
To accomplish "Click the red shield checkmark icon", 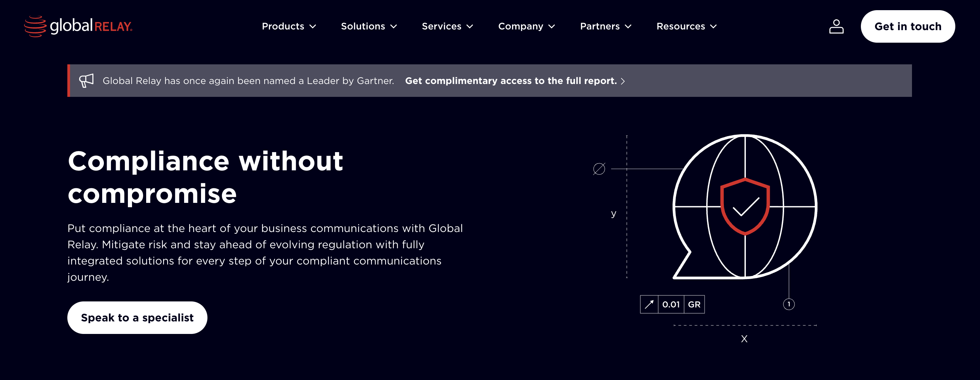I will click(x=744, y=206).
